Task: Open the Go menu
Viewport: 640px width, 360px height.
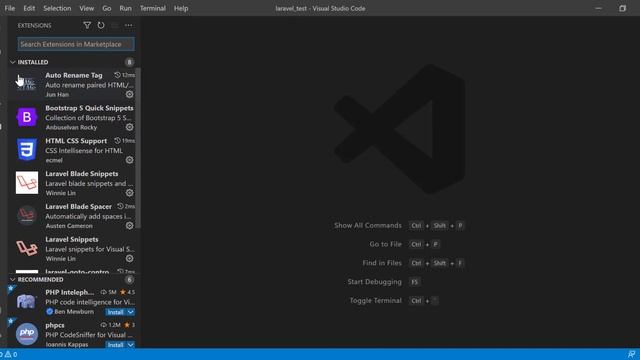Action: [x=107, y=8]
